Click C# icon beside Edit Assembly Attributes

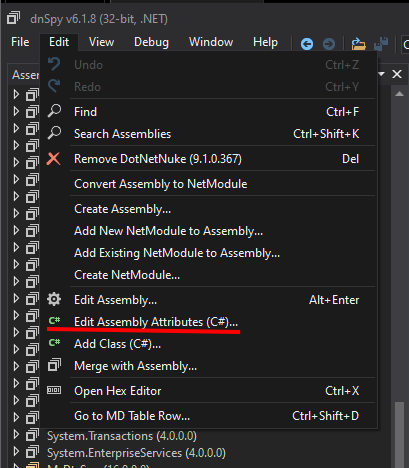pos(54,321)
